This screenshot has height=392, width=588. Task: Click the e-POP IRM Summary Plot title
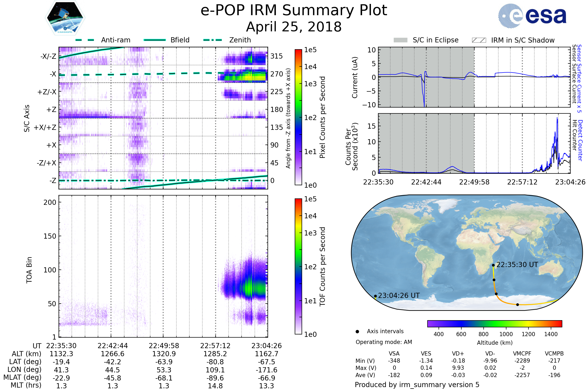click(x=294, y=11)
